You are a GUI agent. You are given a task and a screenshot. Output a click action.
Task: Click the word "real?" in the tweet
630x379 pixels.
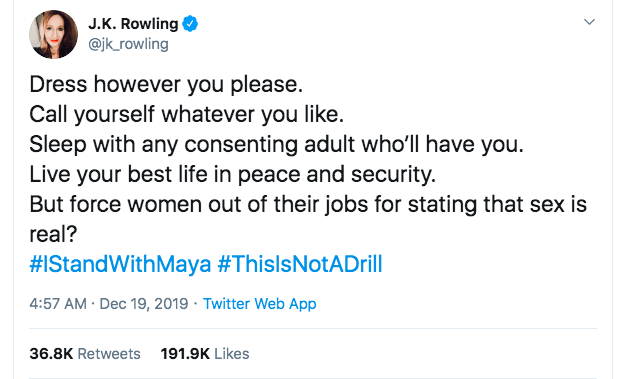click(53, 234)
